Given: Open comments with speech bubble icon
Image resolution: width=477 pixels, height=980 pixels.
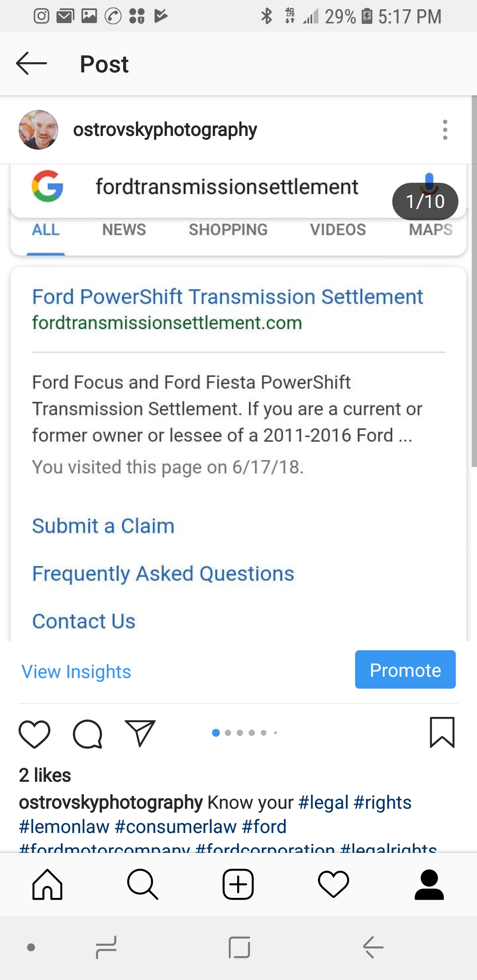Looking at the screenshot, I should coord(87,734).
